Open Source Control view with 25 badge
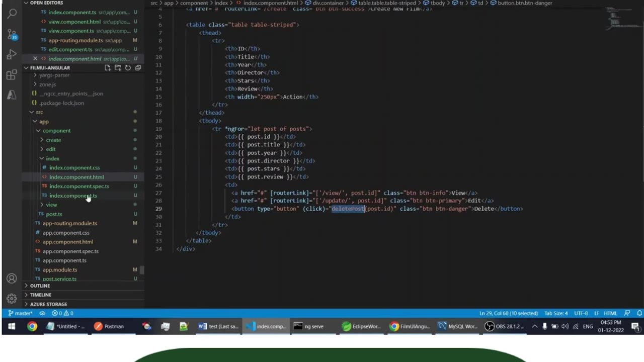Image resolution: width=644 pixels, height=362 pixels. point(12,34)
